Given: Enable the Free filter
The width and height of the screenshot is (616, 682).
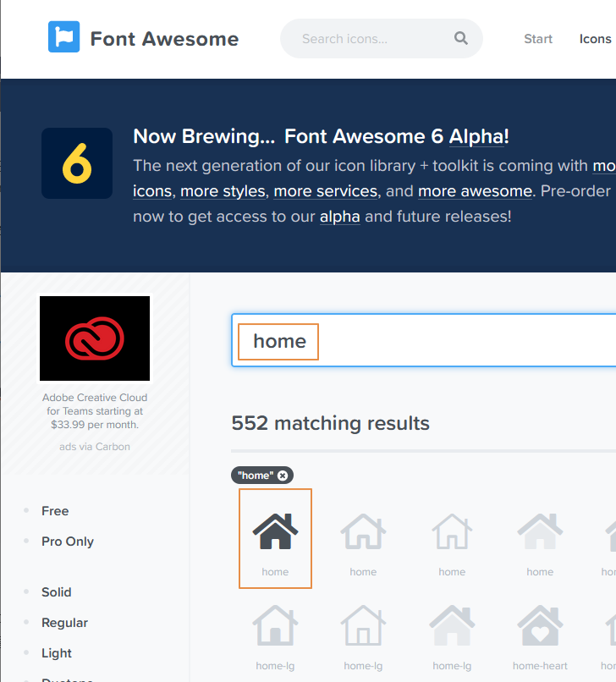Looking at the screenshot, I should point(55,511).
